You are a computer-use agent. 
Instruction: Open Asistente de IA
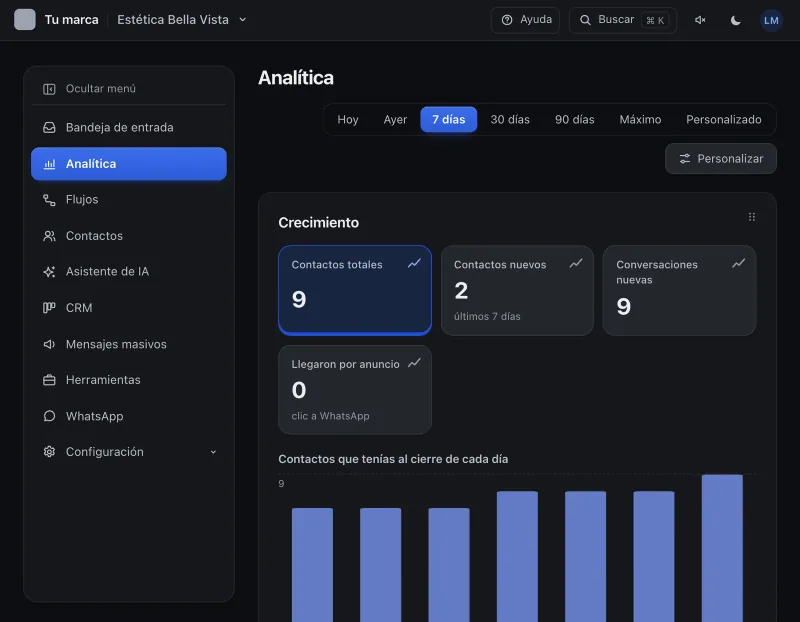[129, 271]
